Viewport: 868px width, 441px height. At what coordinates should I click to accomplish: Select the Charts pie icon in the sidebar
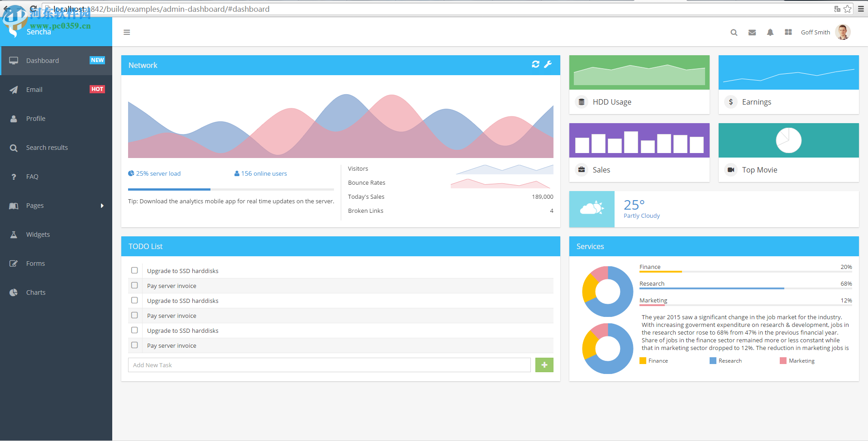pyautogui.click(x=14, y=292)
